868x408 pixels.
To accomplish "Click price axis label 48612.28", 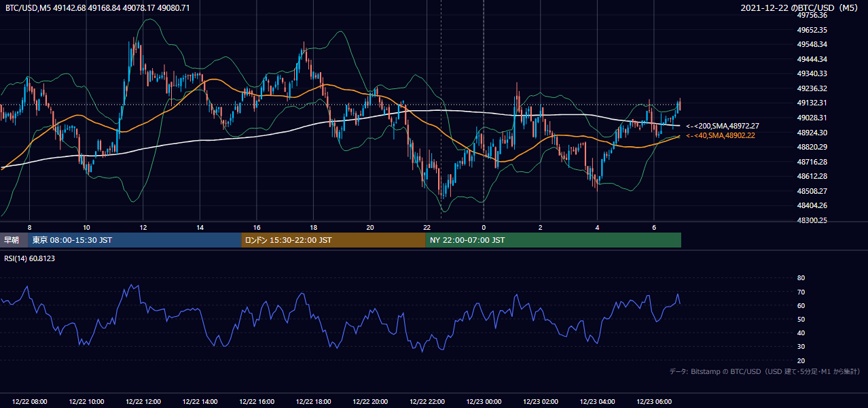I will pos(812,176).
